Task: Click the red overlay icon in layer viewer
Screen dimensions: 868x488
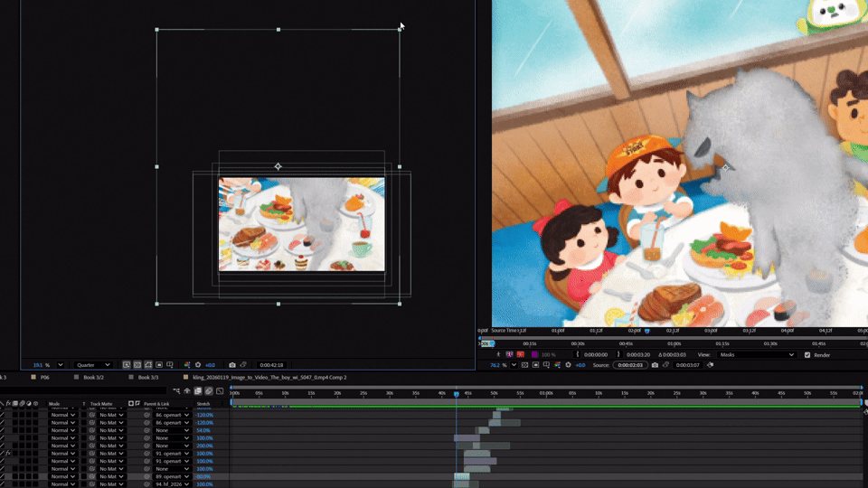Action: point(521,354)
